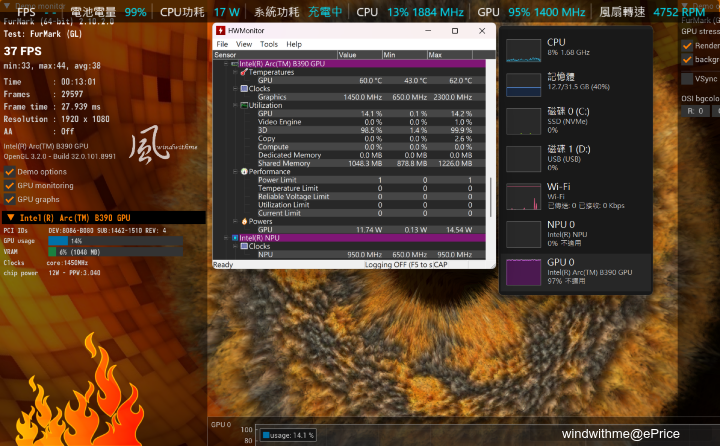Collapse the Intel Arc B390 GPU tree node
The image size is (720, 446).
226,64
